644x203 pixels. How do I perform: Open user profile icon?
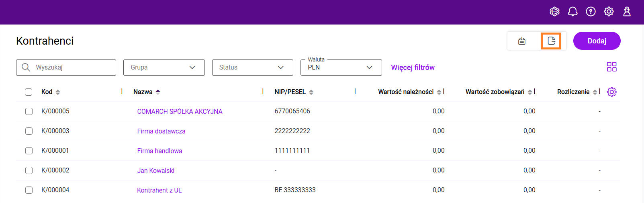(x=627, y=12)
